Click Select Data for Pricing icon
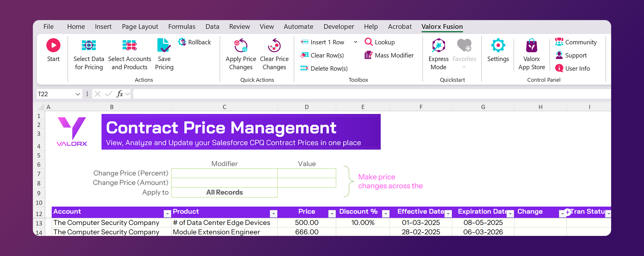The width and height of the screenshot is (644, 256). 89,45
